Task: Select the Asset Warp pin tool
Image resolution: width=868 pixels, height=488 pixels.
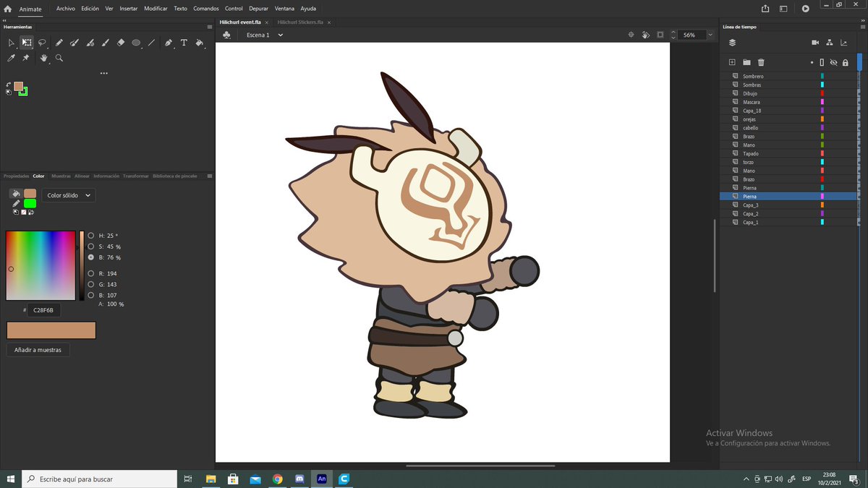Action: (26, 58)
